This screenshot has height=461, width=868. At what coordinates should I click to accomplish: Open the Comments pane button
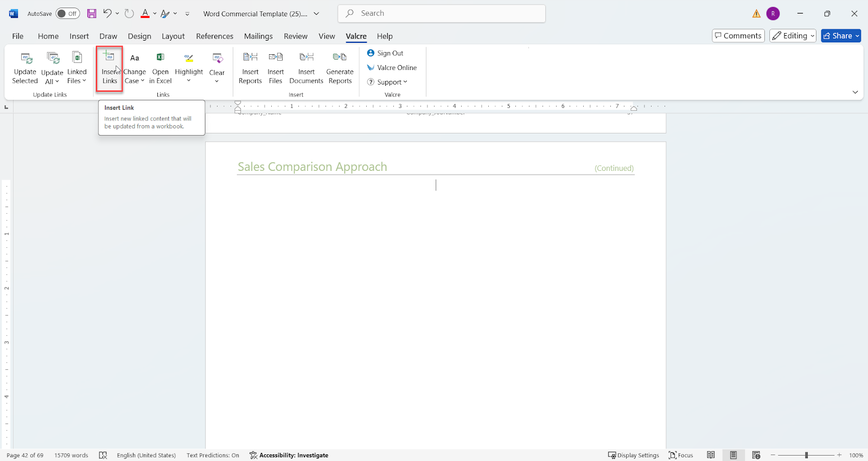click(738, 36)
